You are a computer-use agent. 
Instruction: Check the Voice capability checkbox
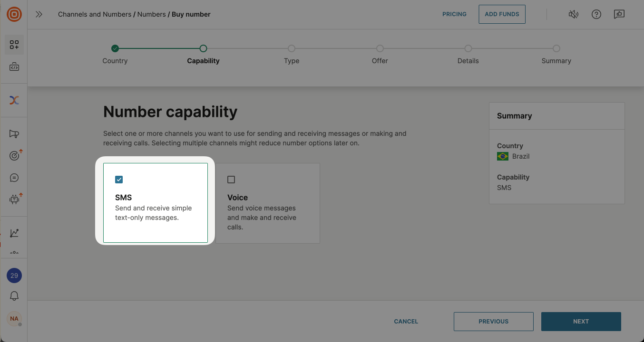point(231,180)
